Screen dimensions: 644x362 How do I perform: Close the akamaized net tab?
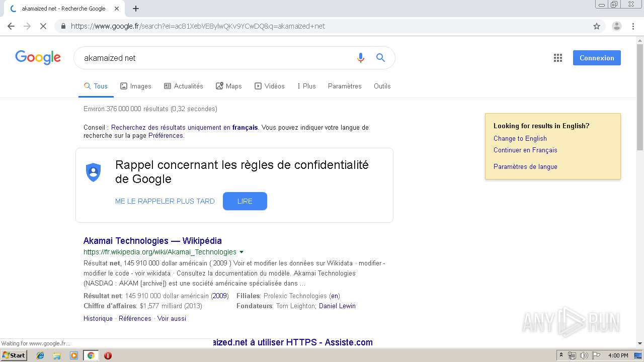117,9
